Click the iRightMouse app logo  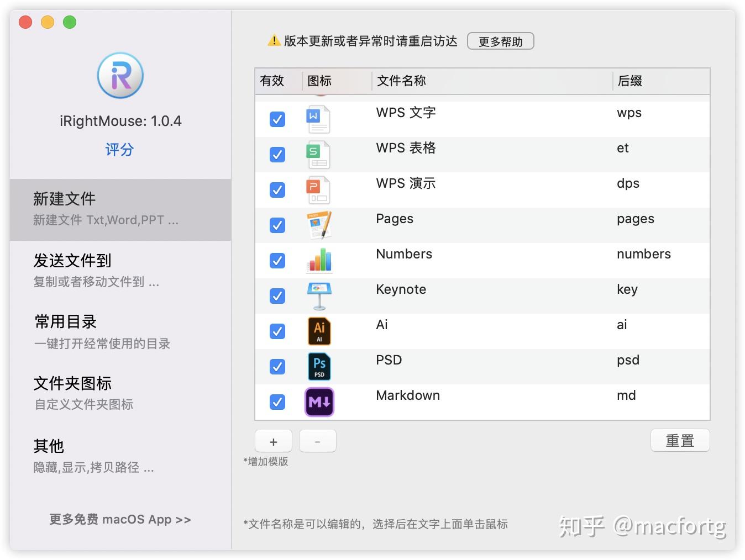coord(120,76)
